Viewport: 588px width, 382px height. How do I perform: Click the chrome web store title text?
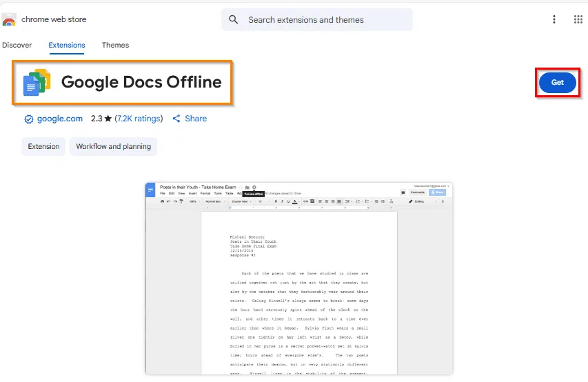[54, 19]
